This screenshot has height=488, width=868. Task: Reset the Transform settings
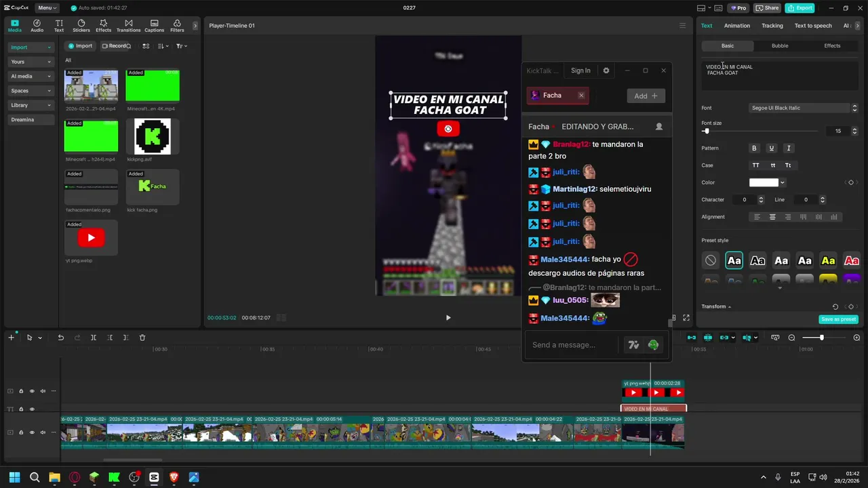(x=835, y=306)
